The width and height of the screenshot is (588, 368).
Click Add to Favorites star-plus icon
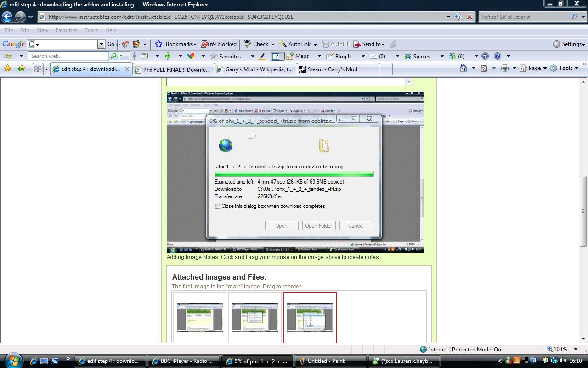21,69
